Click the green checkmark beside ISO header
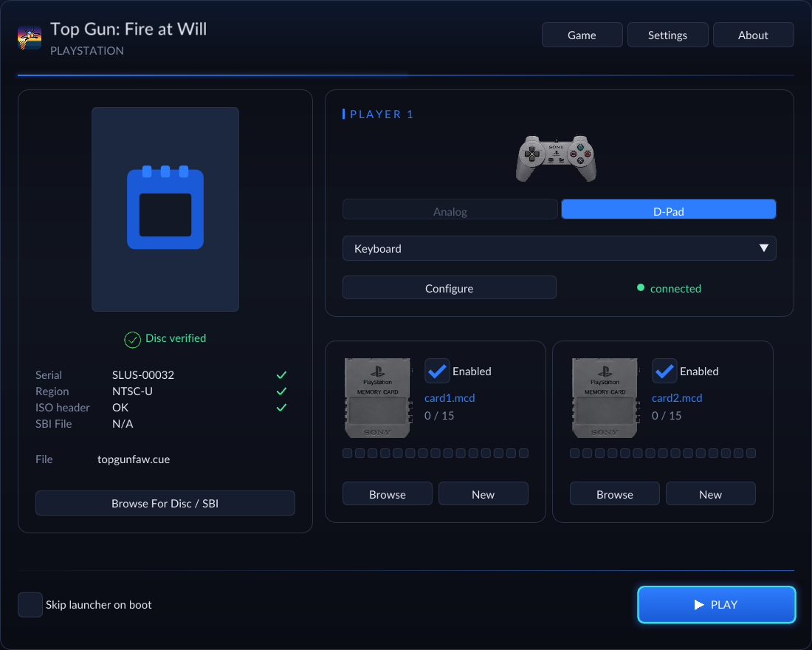The height and width of the screenshot is (650, 812). coord(281,408)
